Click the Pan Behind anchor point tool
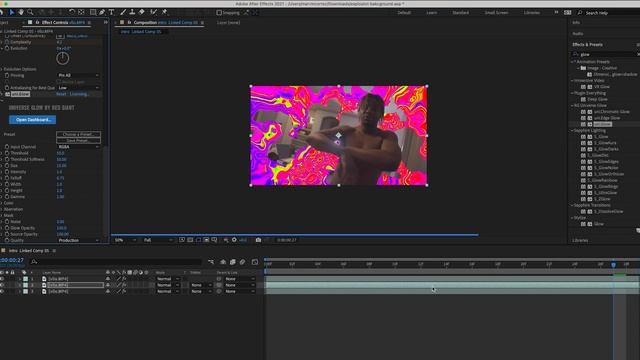Viewport: 640px width, 360px height. (x=81, y=13)
